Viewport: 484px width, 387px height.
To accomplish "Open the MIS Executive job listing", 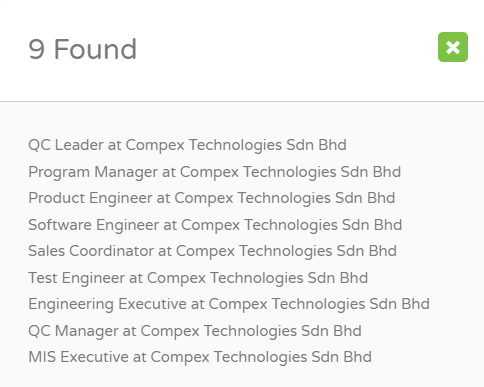I will (200, 357).
